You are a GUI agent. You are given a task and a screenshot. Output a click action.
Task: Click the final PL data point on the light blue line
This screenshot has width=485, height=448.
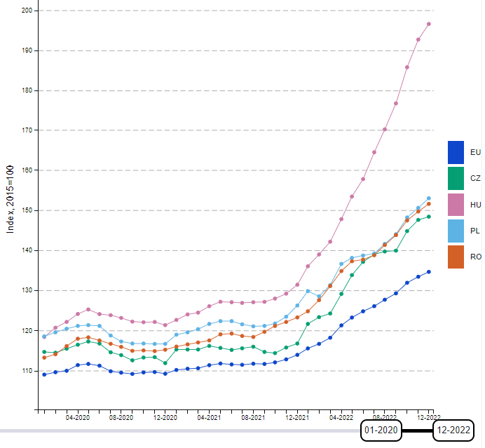pyautogui.click(x=429, y=198)
